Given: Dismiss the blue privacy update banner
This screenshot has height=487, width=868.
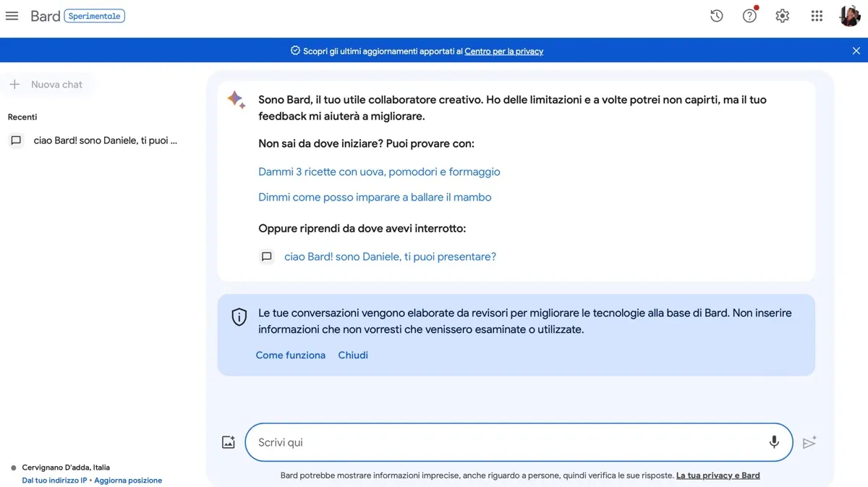Looking at the screenshot, I should (856, 51).
